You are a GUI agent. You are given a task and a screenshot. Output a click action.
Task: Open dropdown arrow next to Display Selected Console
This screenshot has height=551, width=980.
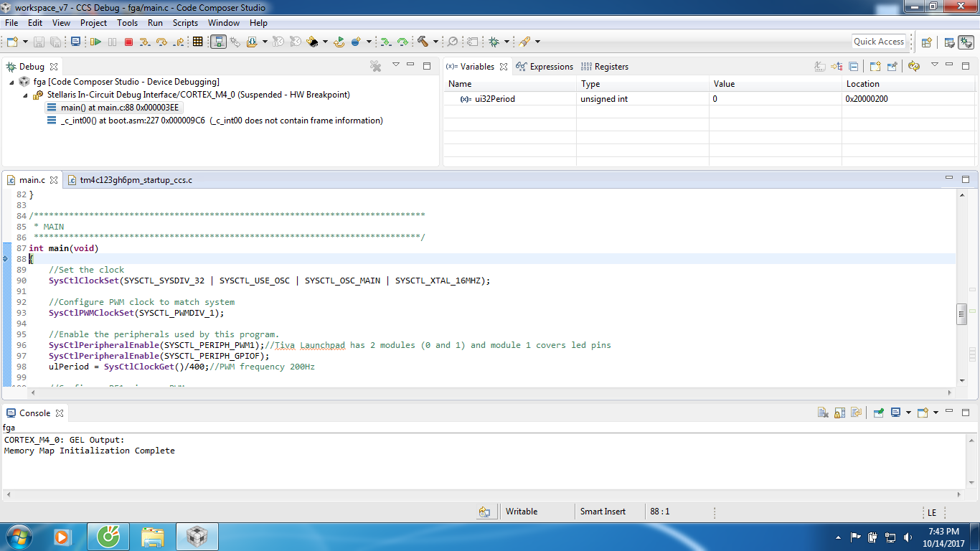[x=908, y=413]
